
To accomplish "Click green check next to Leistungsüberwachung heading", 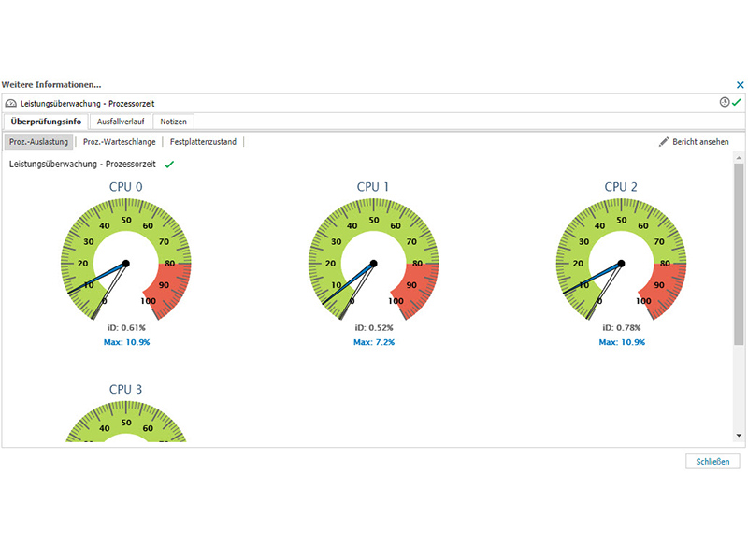I will 169,165.
